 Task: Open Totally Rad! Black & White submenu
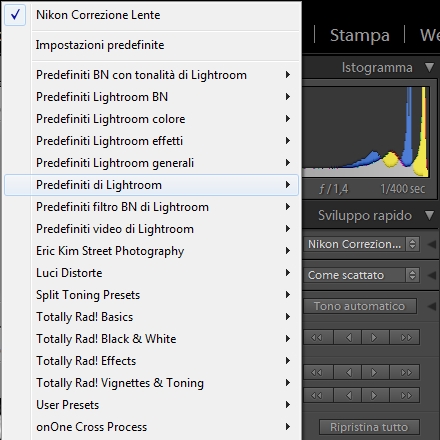(x=152, y=339)
